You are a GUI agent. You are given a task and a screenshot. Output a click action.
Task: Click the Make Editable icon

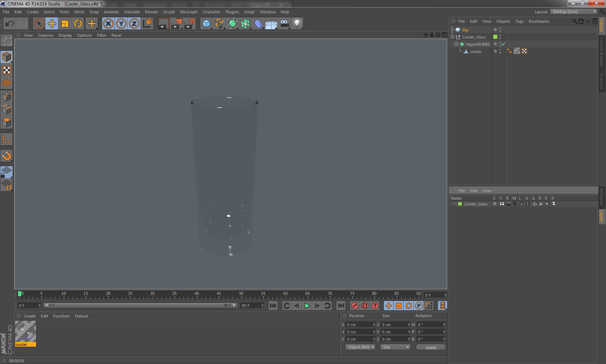(x=6, y=40)
